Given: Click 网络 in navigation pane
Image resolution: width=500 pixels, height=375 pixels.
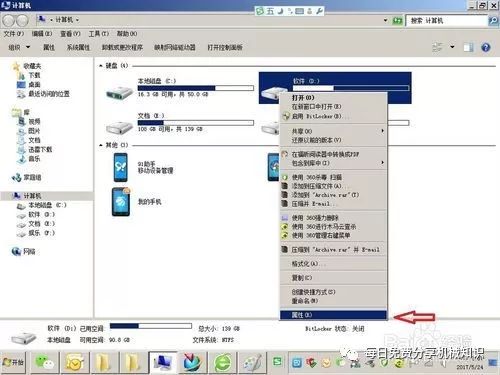Looking at the screenshot, I should coord(29,252).
